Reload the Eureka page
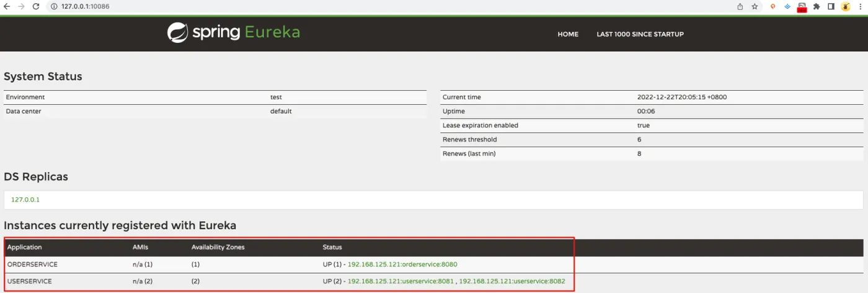 (36, 6)
